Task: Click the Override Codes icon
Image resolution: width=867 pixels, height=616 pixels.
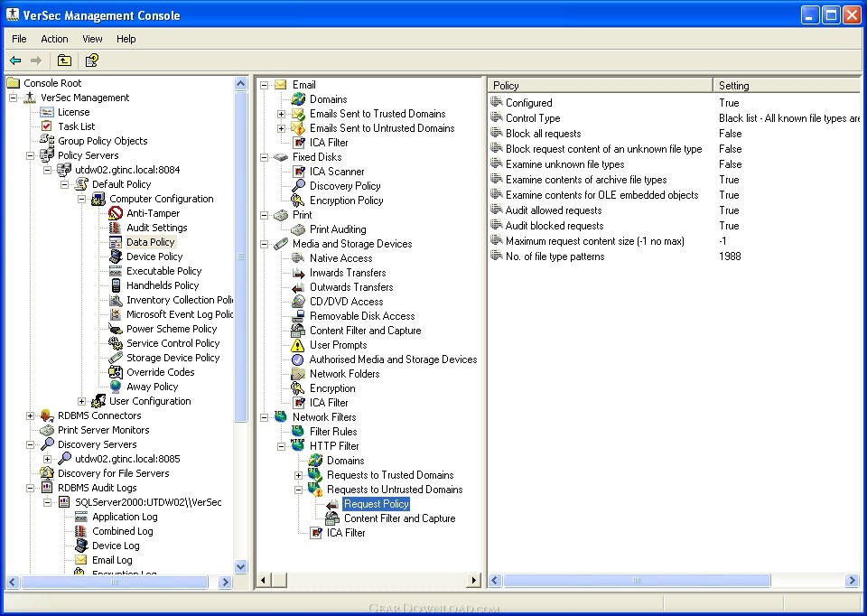Action: [116, 372]
